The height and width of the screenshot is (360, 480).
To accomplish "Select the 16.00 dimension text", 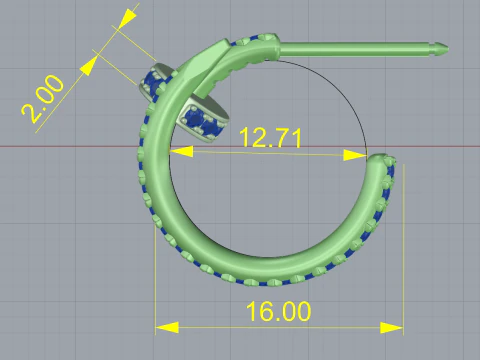I will click(279, 311).
